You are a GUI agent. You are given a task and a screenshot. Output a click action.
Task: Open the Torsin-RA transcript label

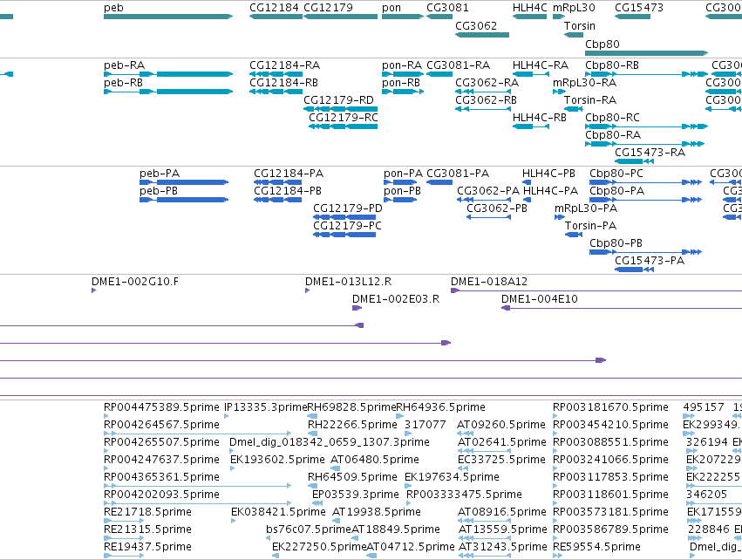(590, 100)
